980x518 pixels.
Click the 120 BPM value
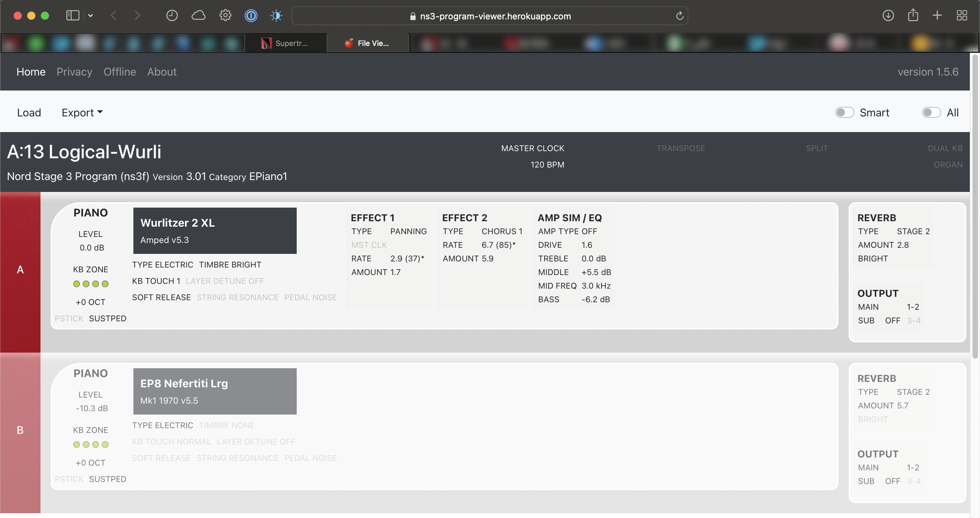548,164
